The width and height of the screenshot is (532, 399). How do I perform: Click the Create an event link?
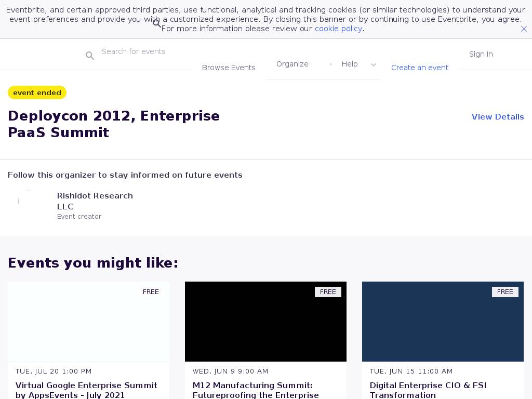click(419, 68)
